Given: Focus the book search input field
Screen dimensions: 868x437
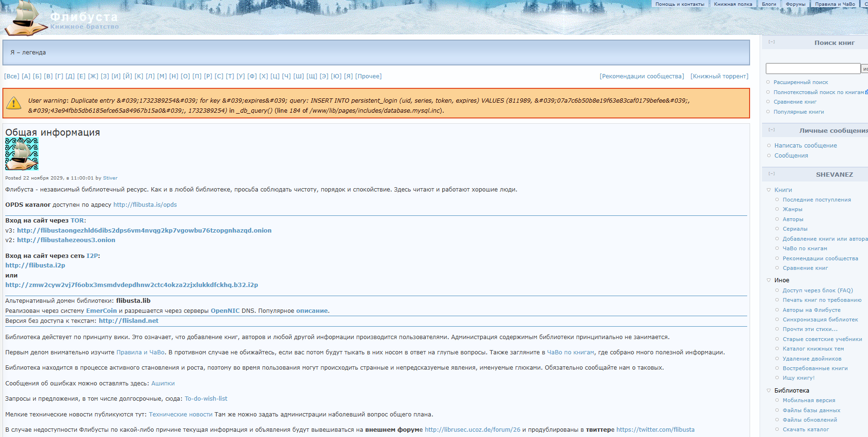Looking at the screenshot, I should coord(813,69).
